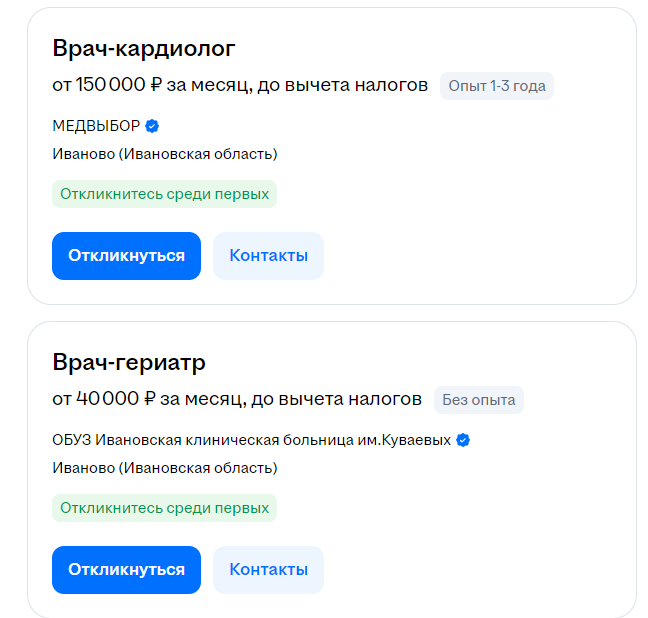Click the "от 150 000 ₽" salary line
This screenshot has width=648, height=618.
(240, 86)
